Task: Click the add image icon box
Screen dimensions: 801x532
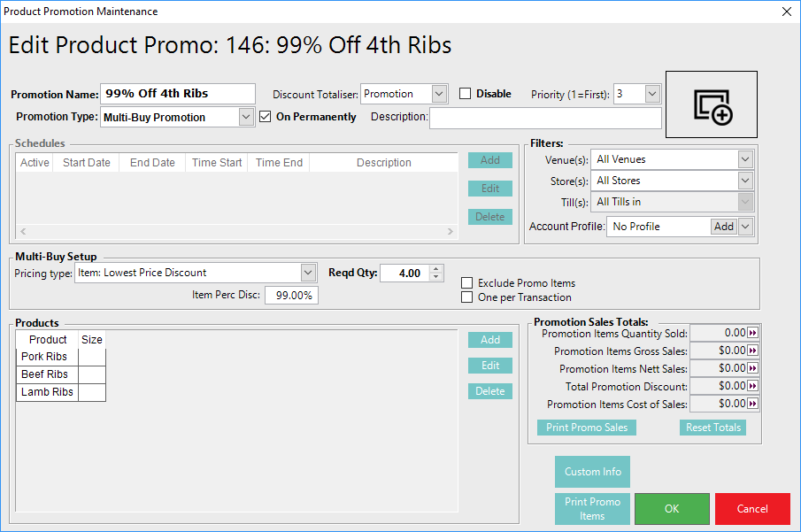Action: click(712, 104)
